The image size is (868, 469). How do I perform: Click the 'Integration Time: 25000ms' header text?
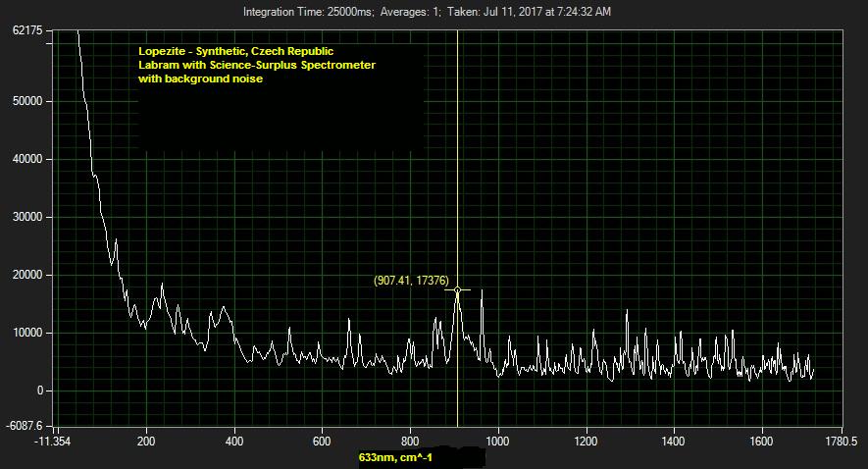308,11
